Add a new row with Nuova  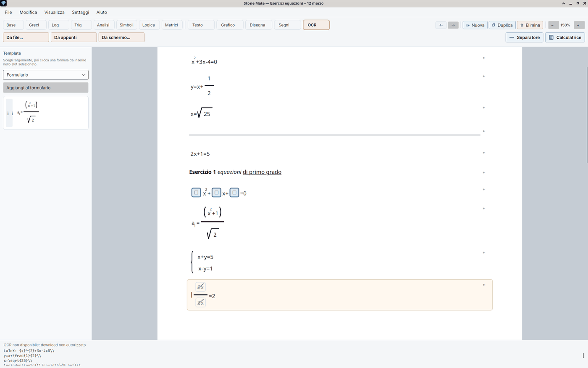[x=475, y=25]
